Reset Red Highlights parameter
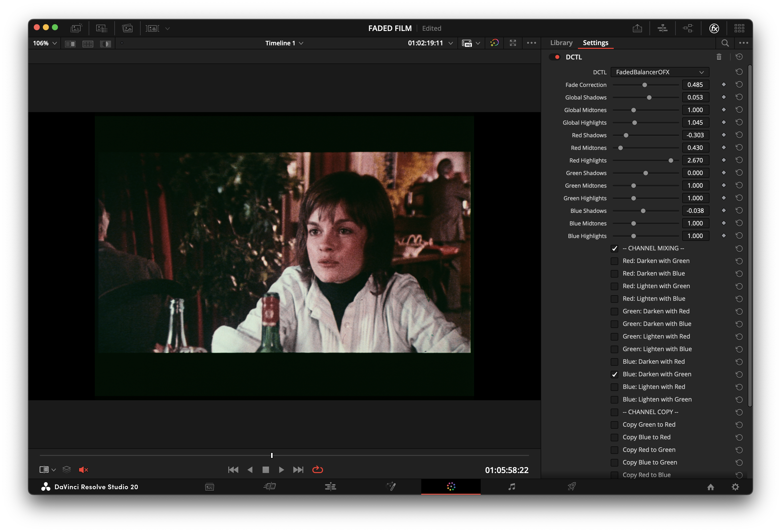781x532 pixels. [x=739, y=160]
